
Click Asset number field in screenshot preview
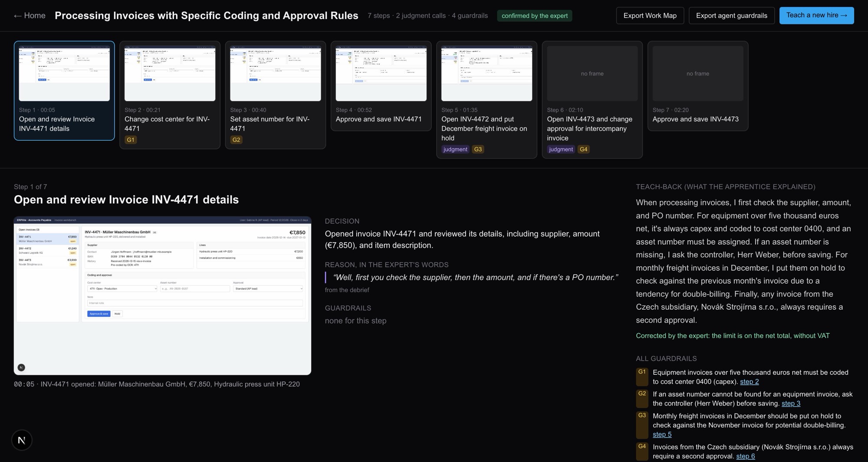(195, 288)
